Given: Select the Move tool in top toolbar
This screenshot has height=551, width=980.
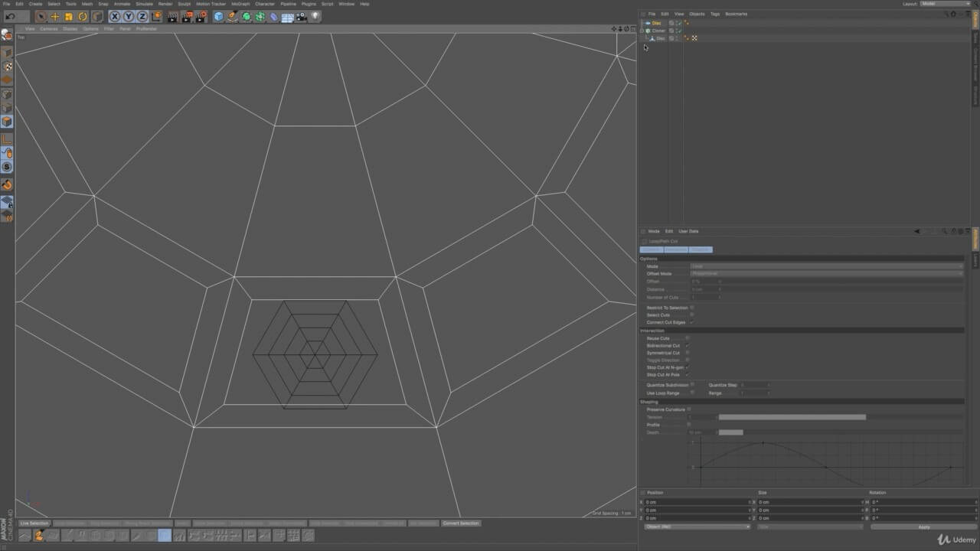Looking at the screenshot, I should 54,16.
